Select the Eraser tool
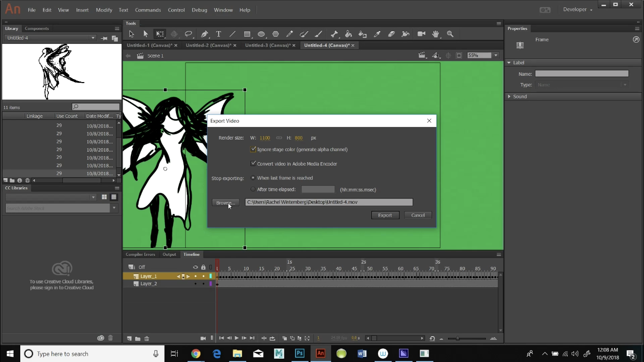The height and width of the screenshot is (362, 644). pyautogui.click(x=391, y=34)
